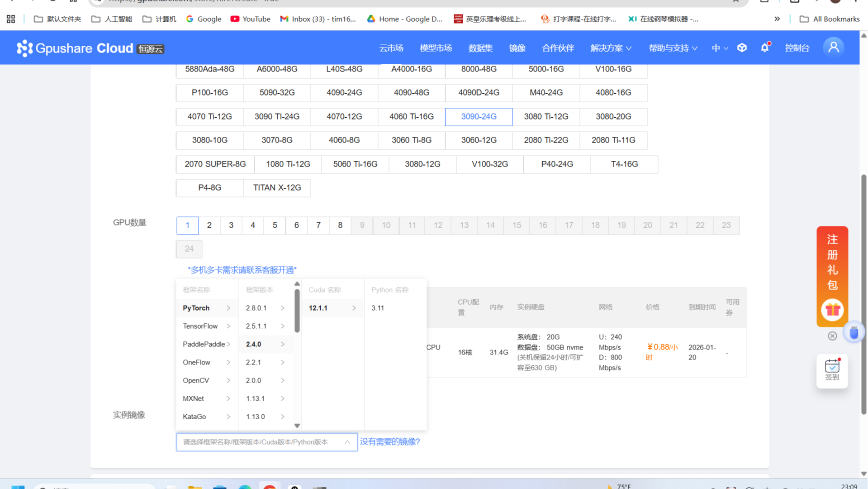Open the Home - Google Drive bookmark
The height and width of the screenshot is (489, 868).
click(x=405, y=19)
